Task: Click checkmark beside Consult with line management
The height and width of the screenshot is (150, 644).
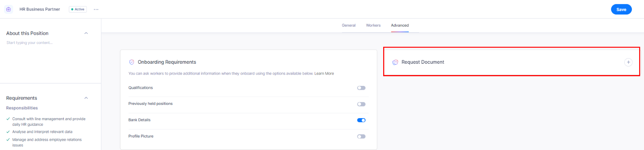Action: coord(8,119)
